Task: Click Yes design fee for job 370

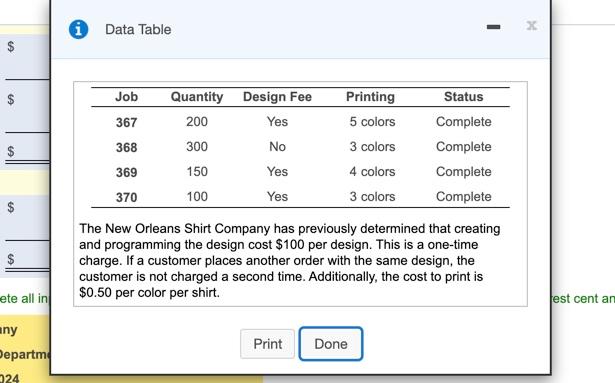Action: (x=277, y=196)
